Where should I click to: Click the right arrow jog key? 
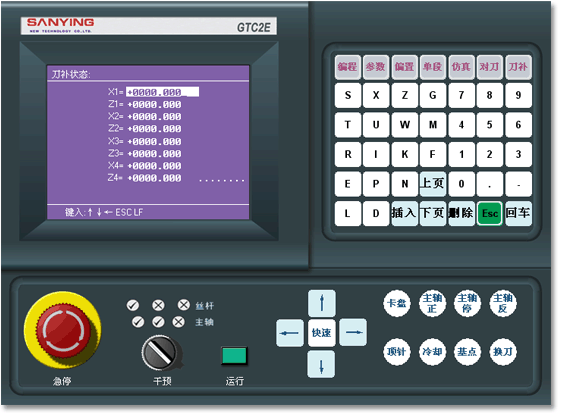point(353,332)
